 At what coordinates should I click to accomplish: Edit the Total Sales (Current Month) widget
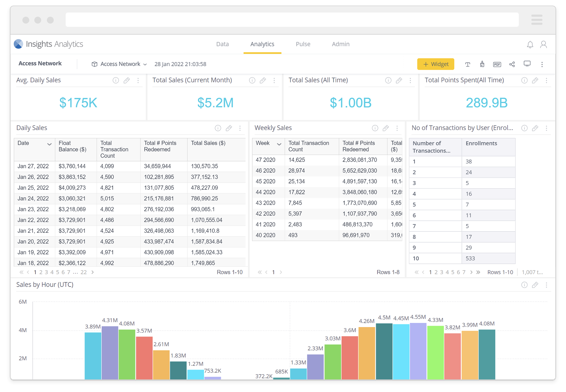263,80
